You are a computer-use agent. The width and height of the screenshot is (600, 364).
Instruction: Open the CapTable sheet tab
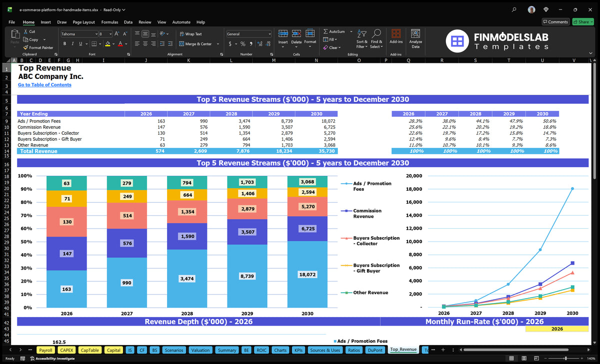click(90, 350)
